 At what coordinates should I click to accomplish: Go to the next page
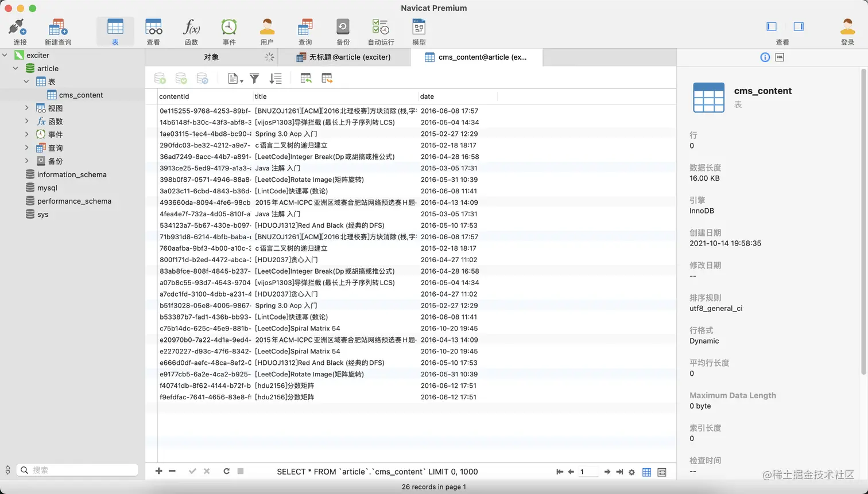(x=607, y=472)
